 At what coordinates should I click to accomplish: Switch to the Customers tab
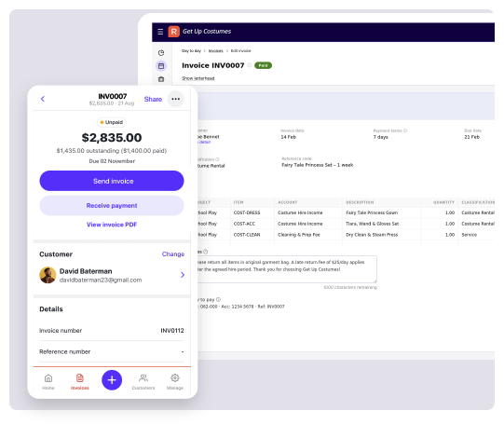[143, 381]
